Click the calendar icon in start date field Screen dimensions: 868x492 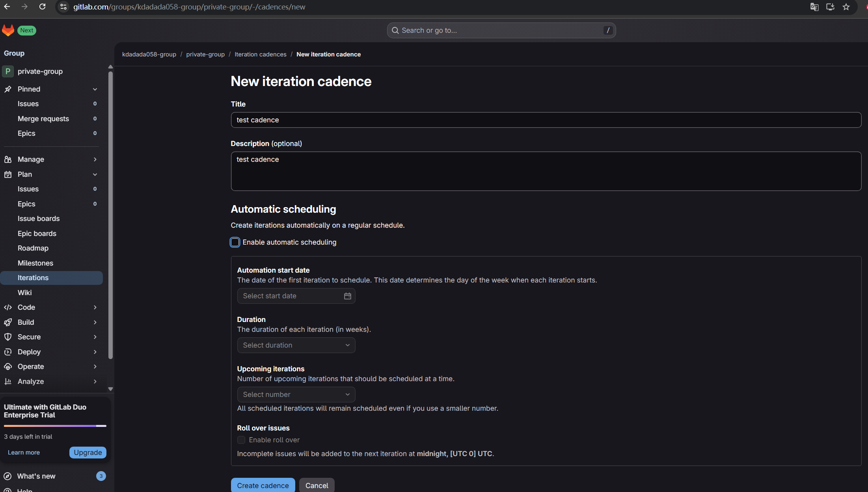(347, 296)
